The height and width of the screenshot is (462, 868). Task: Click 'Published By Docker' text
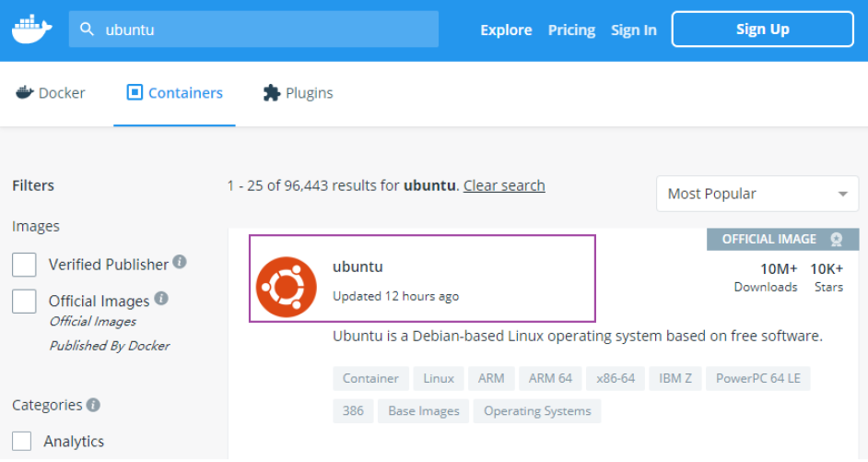click(110, 346)
